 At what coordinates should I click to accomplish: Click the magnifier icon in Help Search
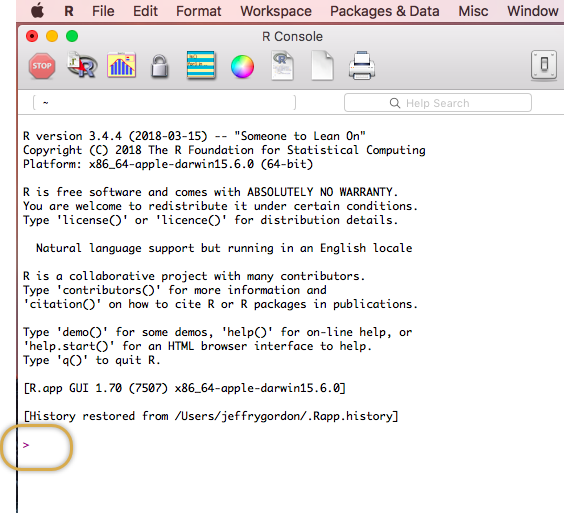click(395, 103)
